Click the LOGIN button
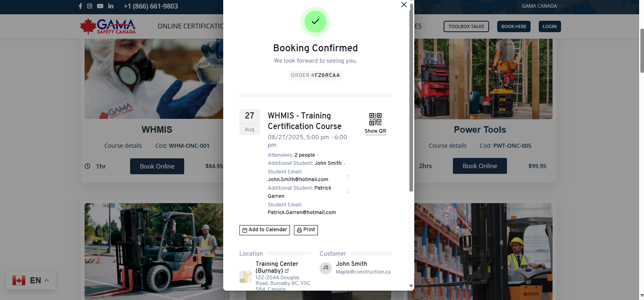The height and width of the screenshot is (300, 644). click(550, 26)
